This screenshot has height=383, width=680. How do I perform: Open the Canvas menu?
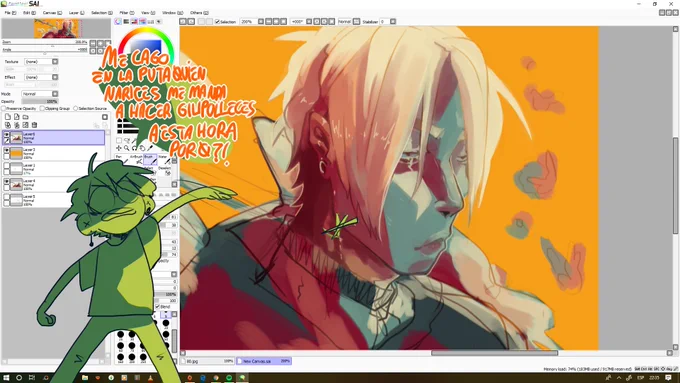(x=52, y=13)
